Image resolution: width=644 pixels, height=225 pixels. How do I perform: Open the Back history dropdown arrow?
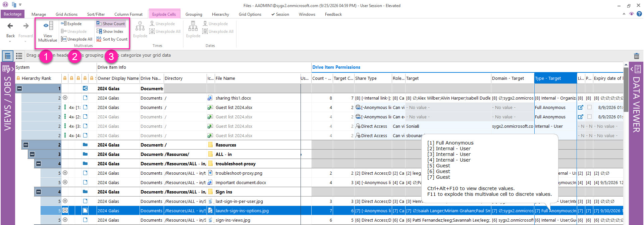pyautogui.click(x=10, y=42)
